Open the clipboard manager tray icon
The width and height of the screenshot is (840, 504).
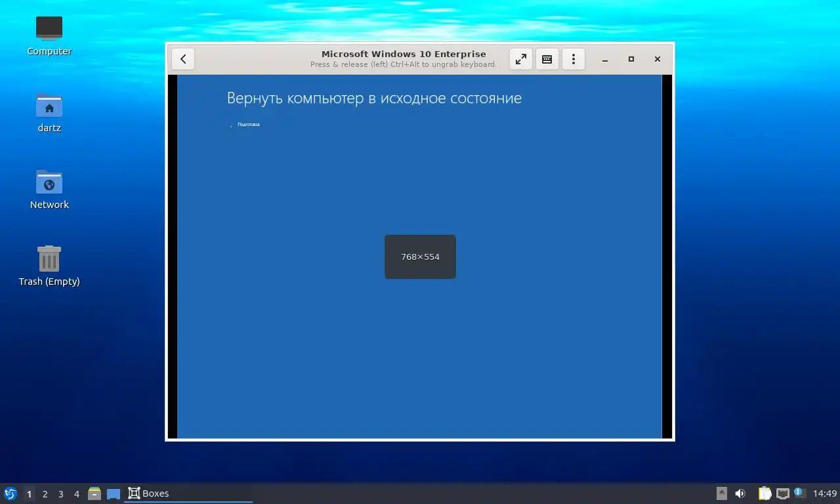pyautogui.click(x=765, y=493)
